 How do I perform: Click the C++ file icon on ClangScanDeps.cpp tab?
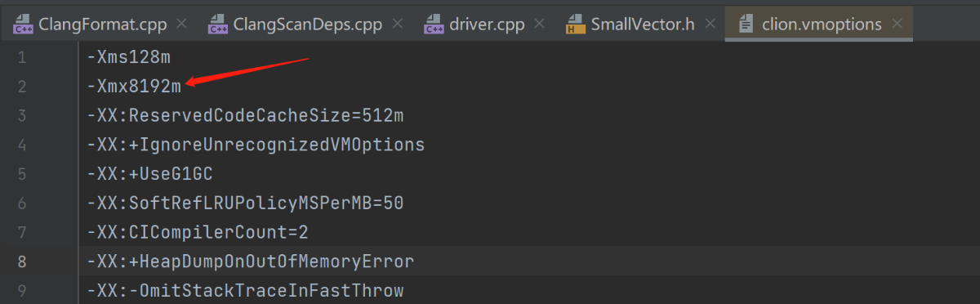pyautogui.click(x=217, y=25)
